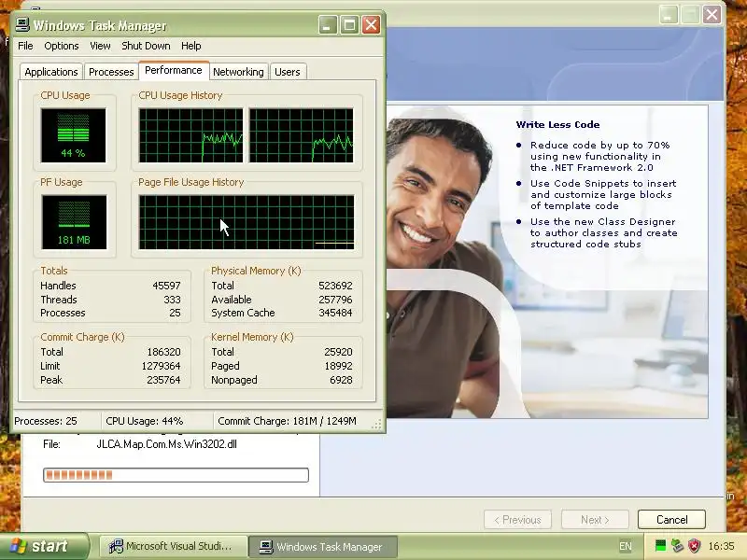Click the Commit Charge Limit value 1279364
Viewport: 747px width, 560px height.
(161, 366)
